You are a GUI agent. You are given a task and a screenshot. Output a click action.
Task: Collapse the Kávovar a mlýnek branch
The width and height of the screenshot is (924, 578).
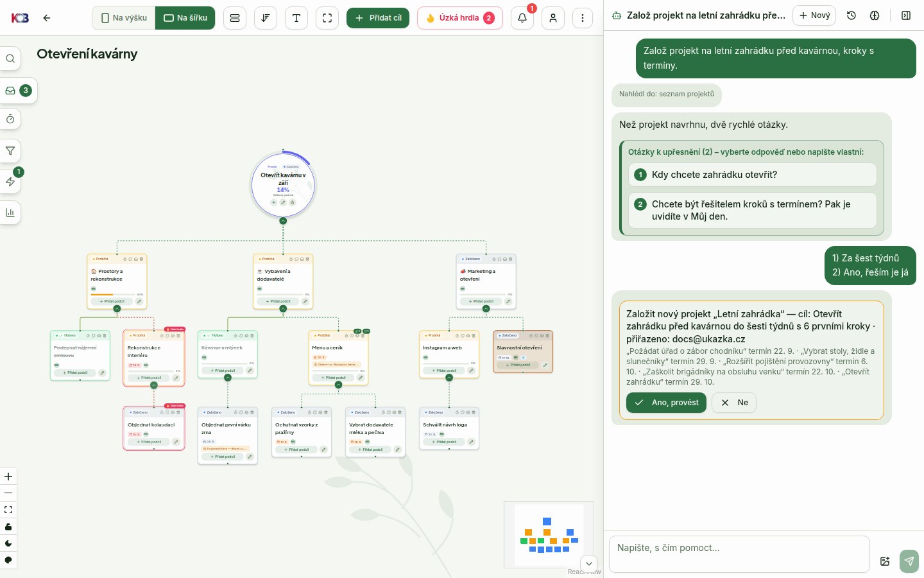pyautogui.click(x=228, y=378)
